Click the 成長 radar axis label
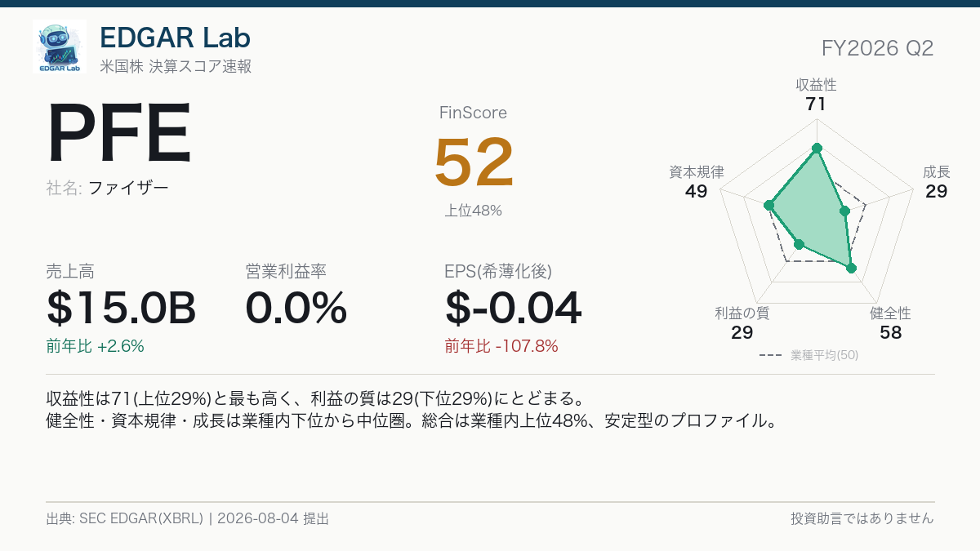 [936, 172]
